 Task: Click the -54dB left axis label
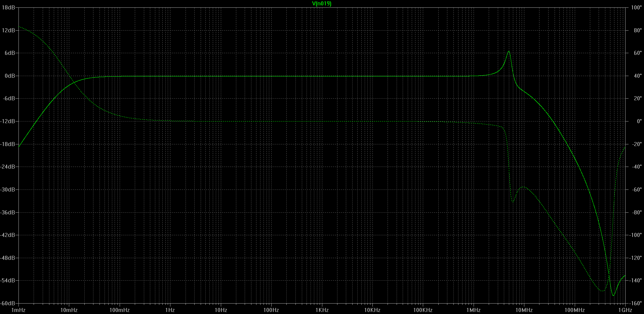(8, 280)
